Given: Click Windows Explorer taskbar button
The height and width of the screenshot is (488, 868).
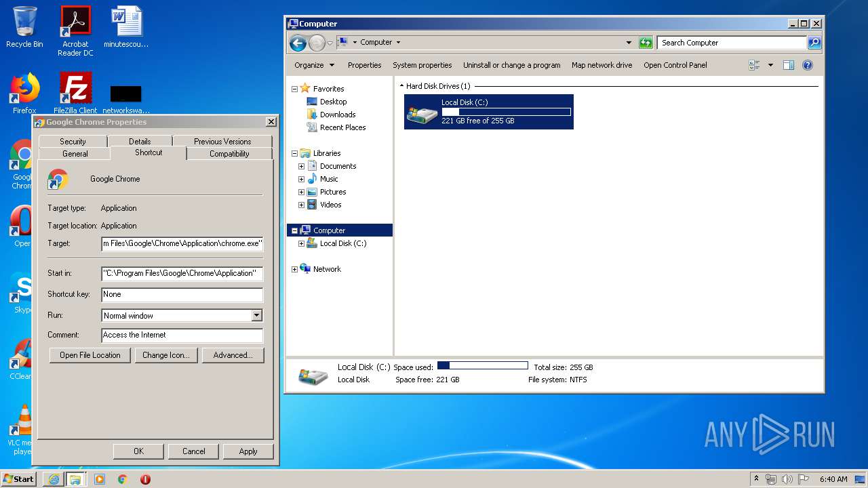Looking at the screenshot, I should coord(75,479).
